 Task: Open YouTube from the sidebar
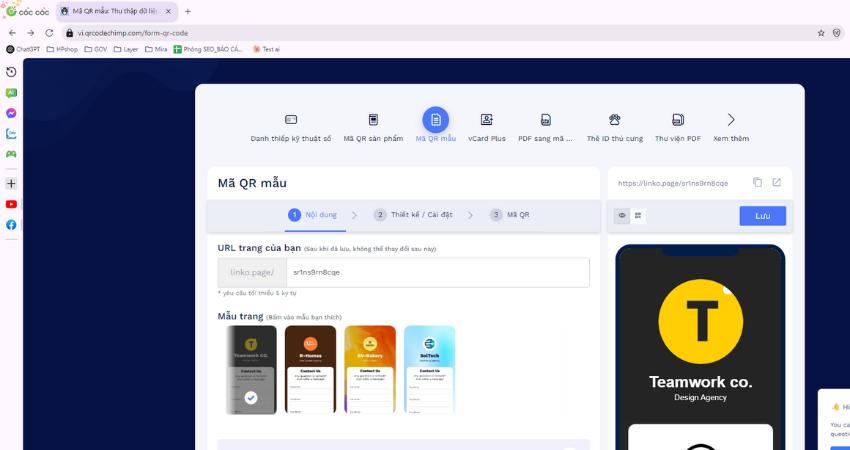11,204
